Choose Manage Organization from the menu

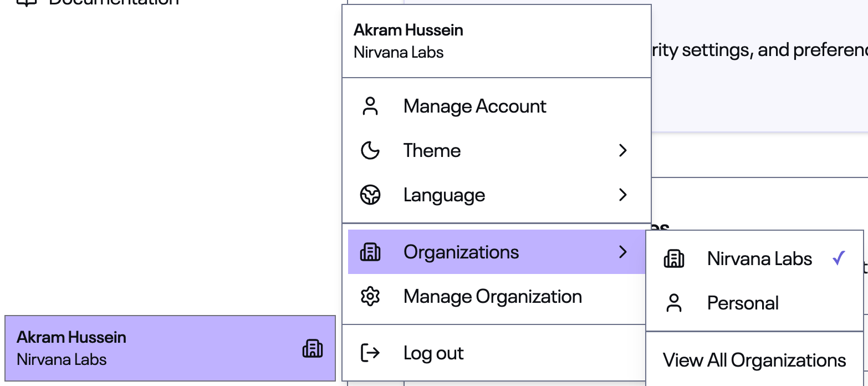click(492, 297)
